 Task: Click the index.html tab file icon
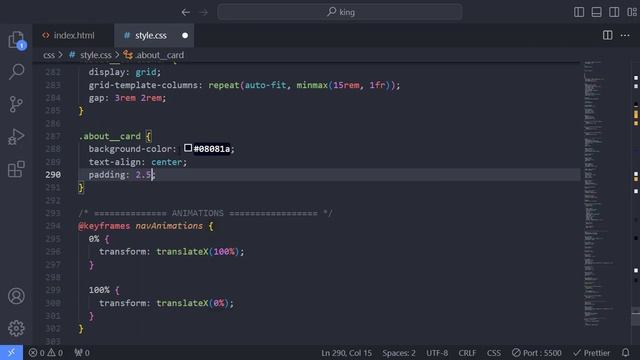coord(46,36)
